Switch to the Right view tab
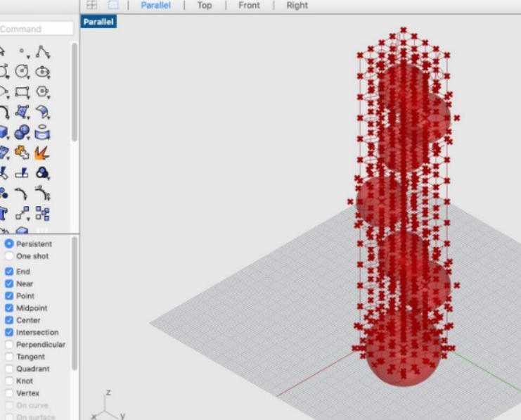 click(297, 5)
